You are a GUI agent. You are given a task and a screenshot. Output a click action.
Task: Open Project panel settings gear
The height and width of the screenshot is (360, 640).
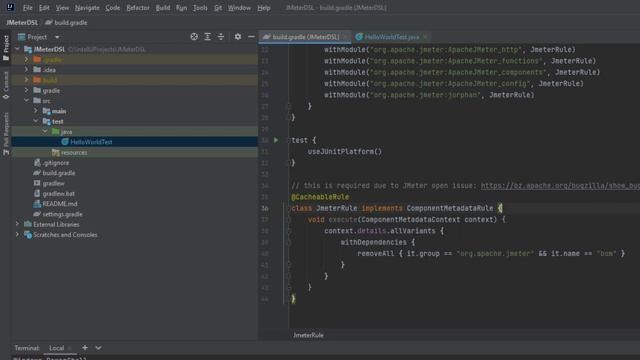[x=238, y=37]
